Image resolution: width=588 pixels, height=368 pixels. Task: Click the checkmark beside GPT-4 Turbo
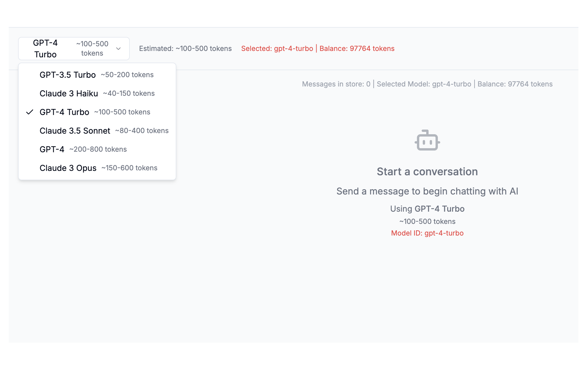coord(30,112)
